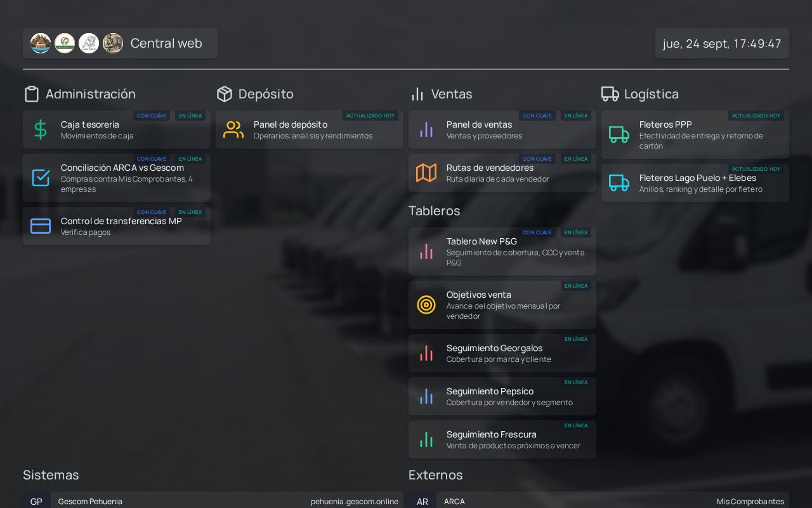Image resolution: width=812 pixels, height=508 pixels.
Task: Click the yellow target icon for Objetivos venta
Action: click(x=426, y=305)
